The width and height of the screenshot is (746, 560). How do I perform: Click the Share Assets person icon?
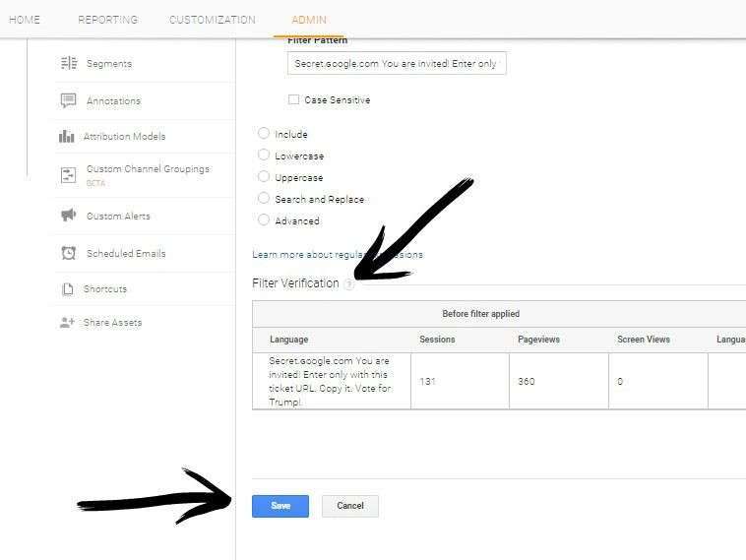tap(67, 322)
